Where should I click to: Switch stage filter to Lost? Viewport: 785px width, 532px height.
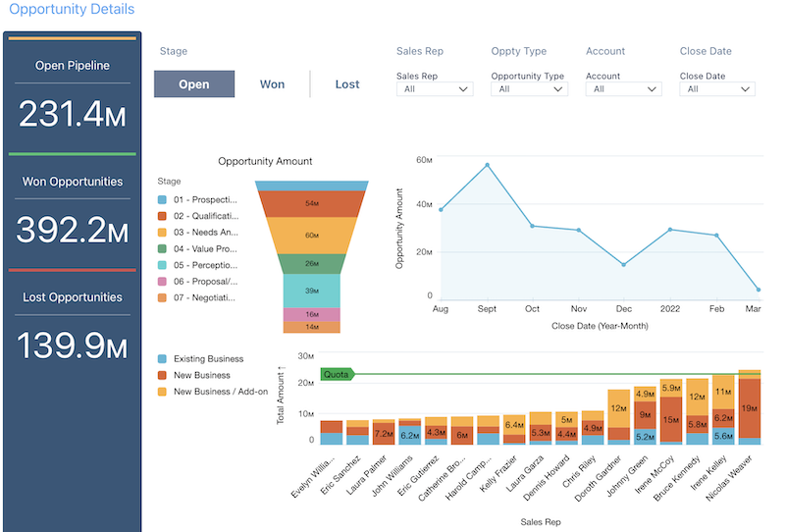click(347, 84)
